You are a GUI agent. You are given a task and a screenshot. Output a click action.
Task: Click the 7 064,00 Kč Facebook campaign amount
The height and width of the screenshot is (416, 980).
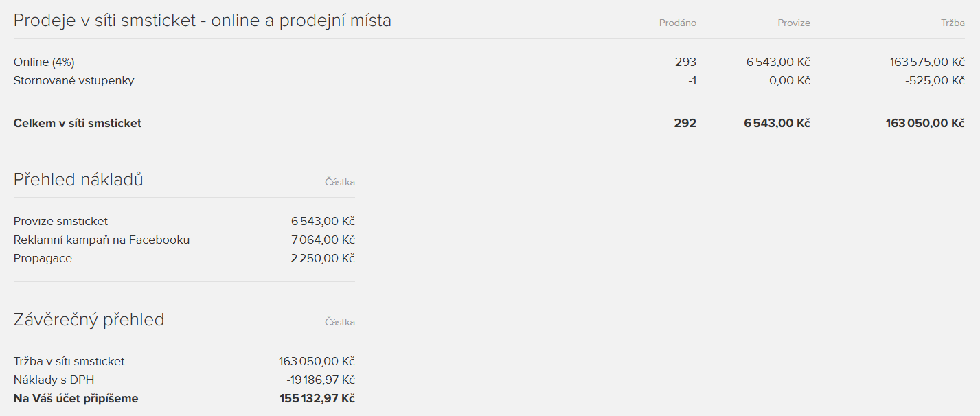(x=323, y=240)
